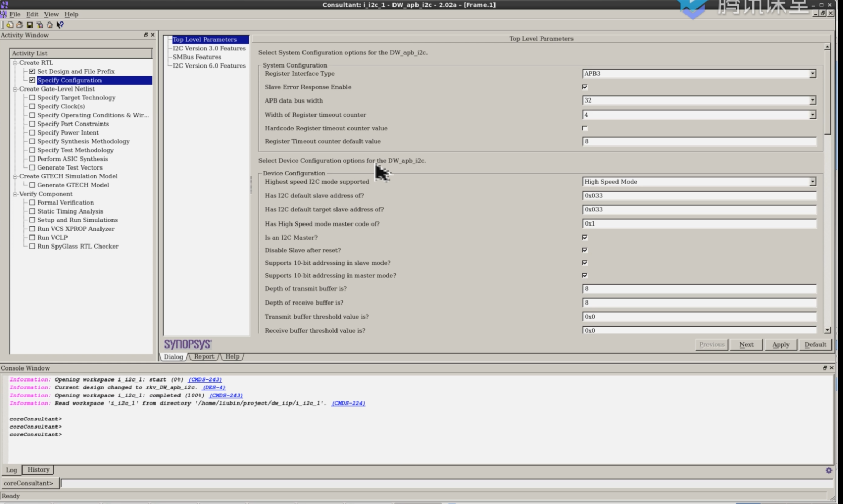
Task: Click the High Speed mode master code field
Action: [x=699, y=223]
